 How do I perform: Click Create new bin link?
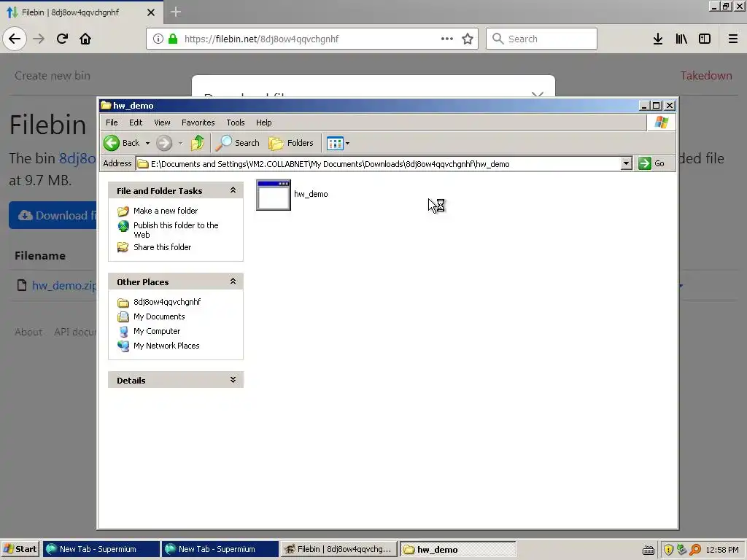(x=53, y=76)
